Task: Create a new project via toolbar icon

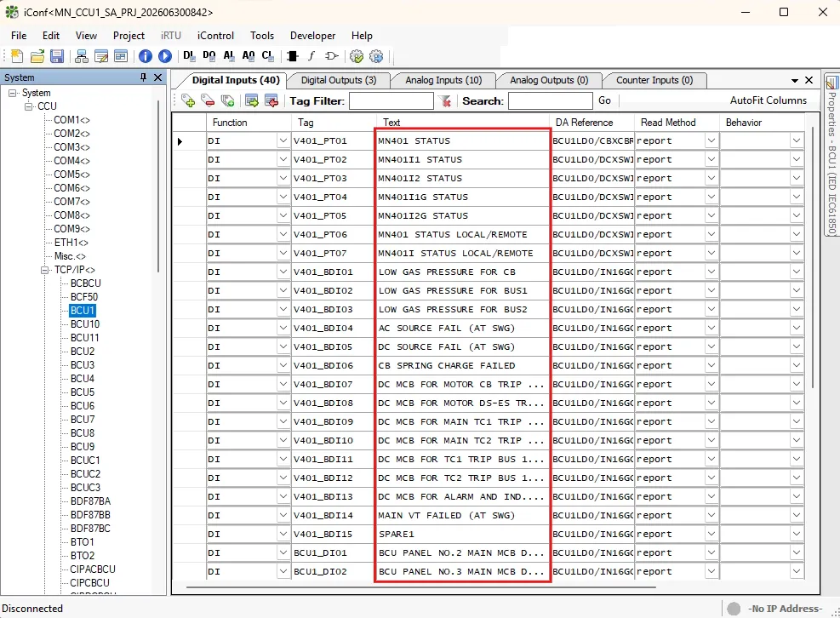Action: coord(17,55)
